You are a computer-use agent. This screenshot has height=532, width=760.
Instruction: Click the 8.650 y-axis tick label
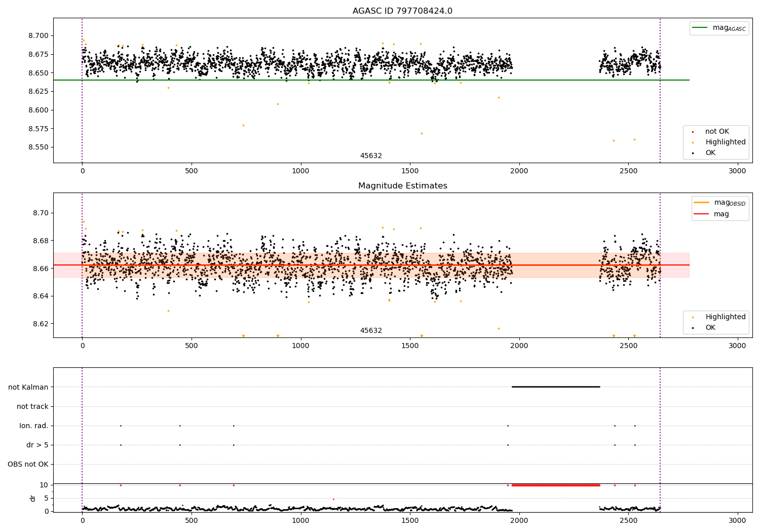tap(39, 73)
